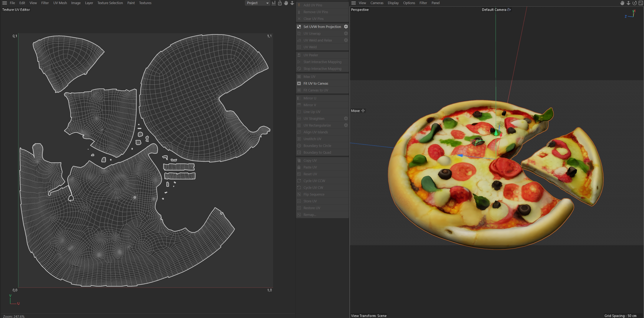644x318 pixels.
Task: Toggle the lock icon in UV editor header
Action: (x=280, y=3)
